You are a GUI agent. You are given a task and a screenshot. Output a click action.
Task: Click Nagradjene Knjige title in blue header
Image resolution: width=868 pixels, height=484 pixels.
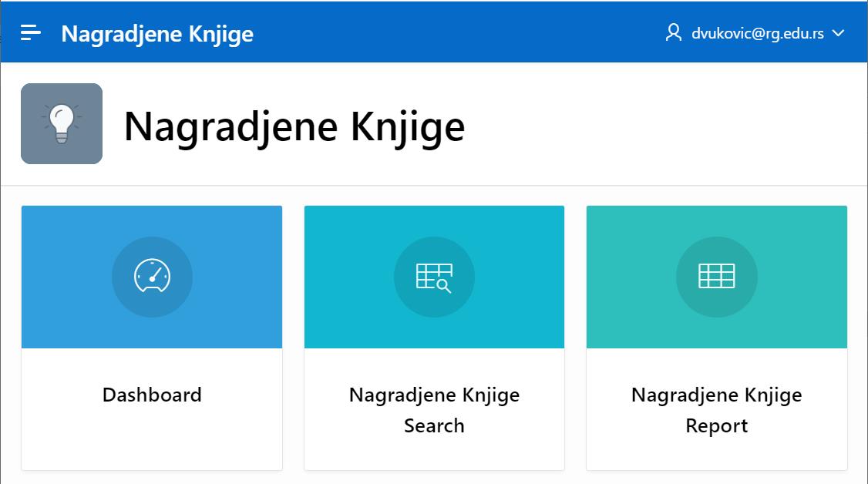[157, 34]
